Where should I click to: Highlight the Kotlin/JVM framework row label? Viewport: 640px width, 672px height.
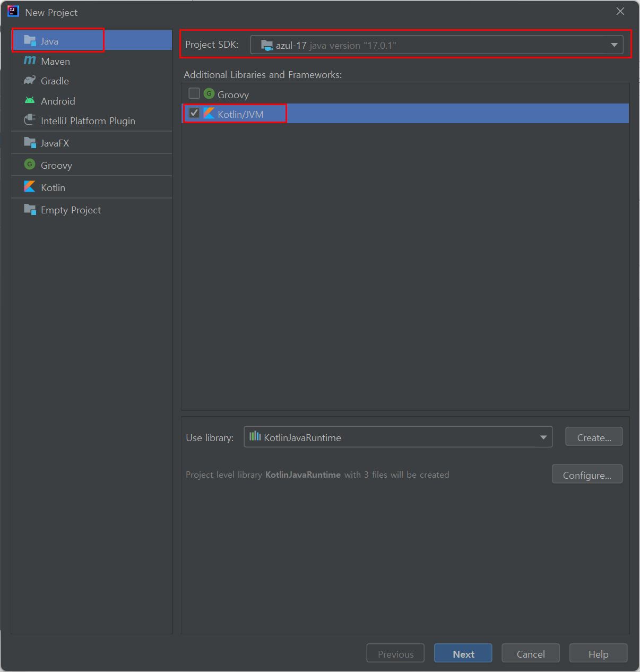point(240,114)
